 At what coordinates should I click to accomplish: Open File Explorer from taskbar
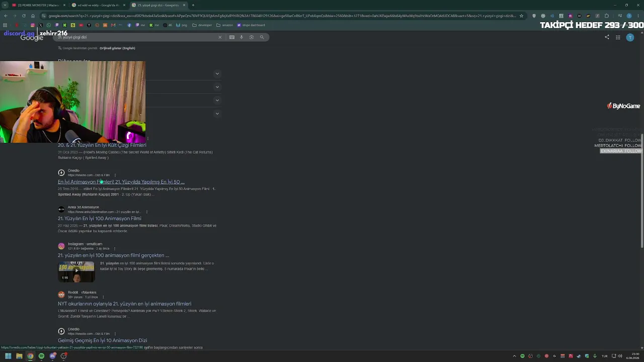19,356
